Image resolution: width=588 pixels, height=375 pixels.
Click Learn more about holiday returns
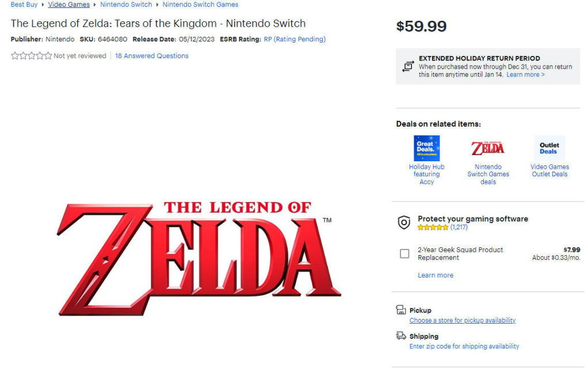point(525,75)
